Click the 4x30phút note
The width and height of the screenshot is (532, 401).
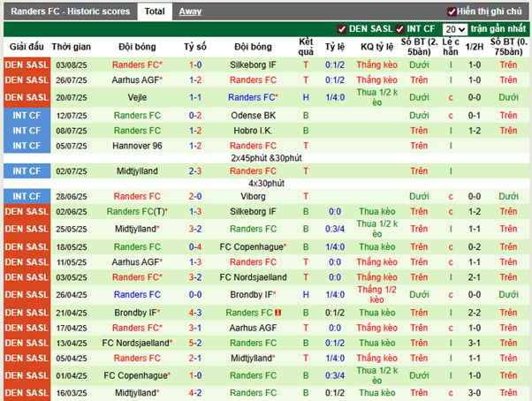(x=266, y=184)
